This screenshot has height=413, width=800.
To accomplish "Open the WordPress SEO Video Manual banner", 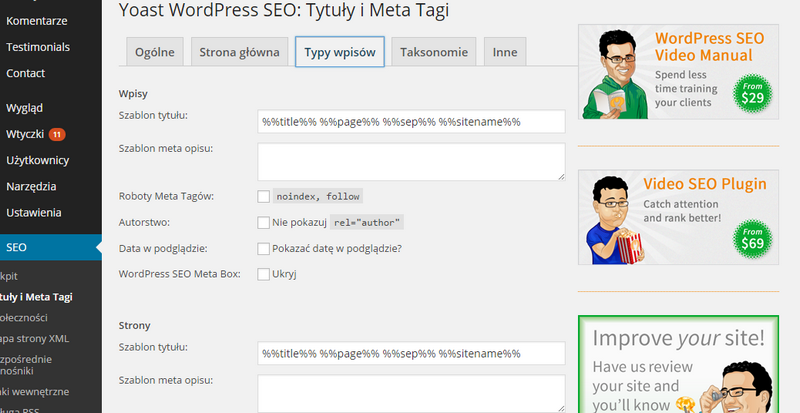I will (x=678, y=72).
